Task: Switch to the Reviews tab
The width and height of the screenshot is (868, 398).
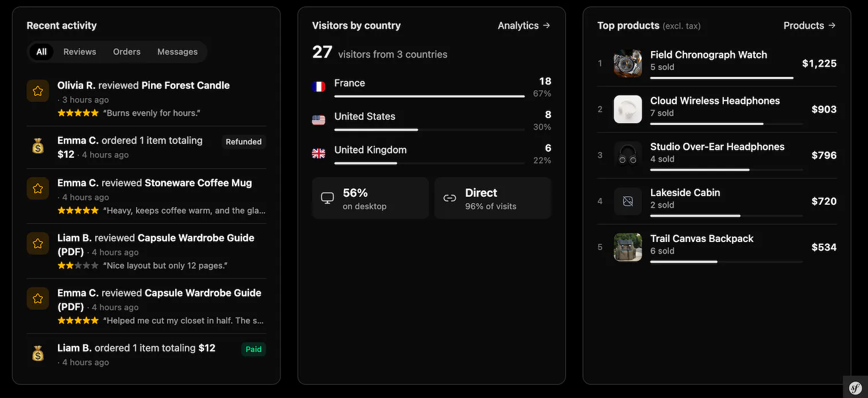Action: (x=80, y=52)
